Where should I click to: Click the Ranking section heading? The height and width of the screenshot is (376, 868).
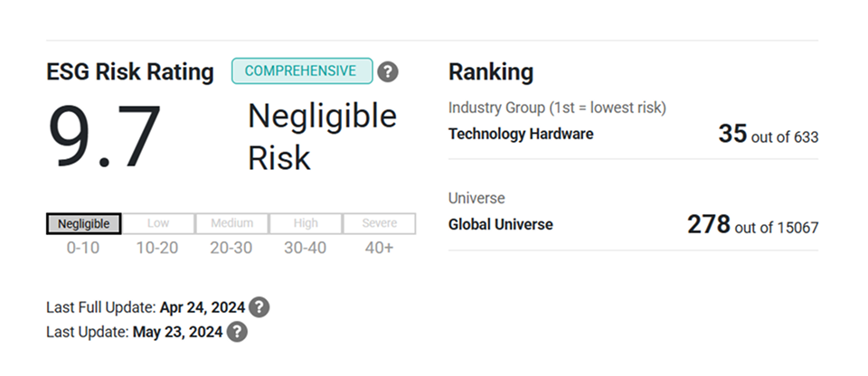pyautogui.click(x=491, y=72)
